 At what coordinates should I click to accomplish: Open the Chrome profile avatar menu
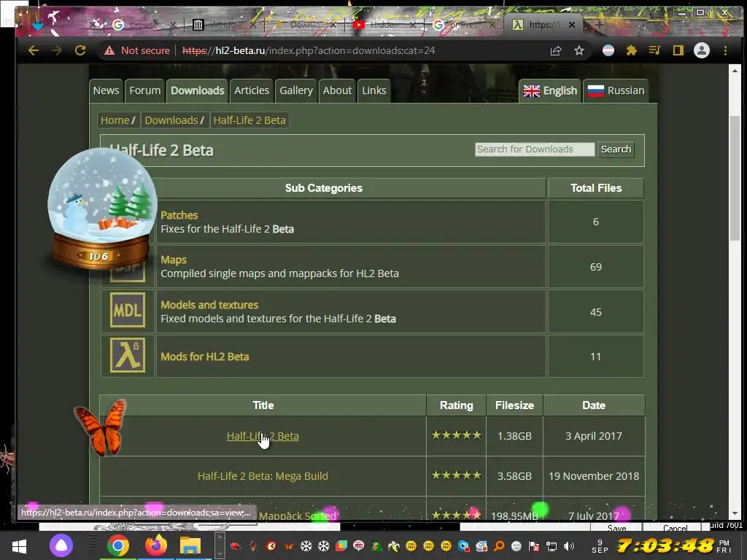pyautogui.click(x=702, y=50)
